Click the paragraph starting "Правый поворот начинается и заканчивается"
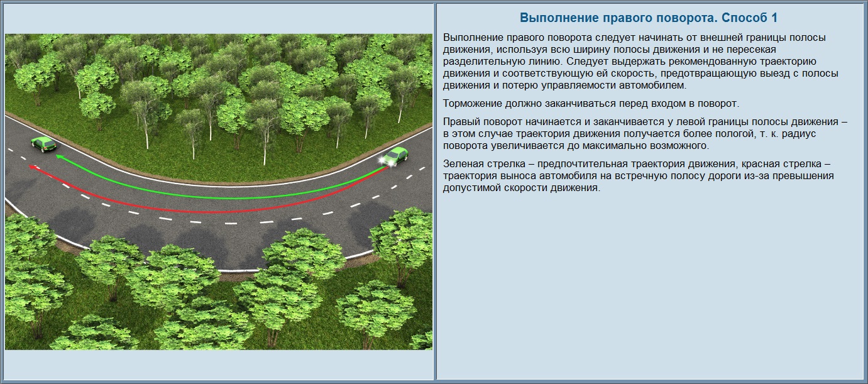868x384 pixels. tap(646, 134)
